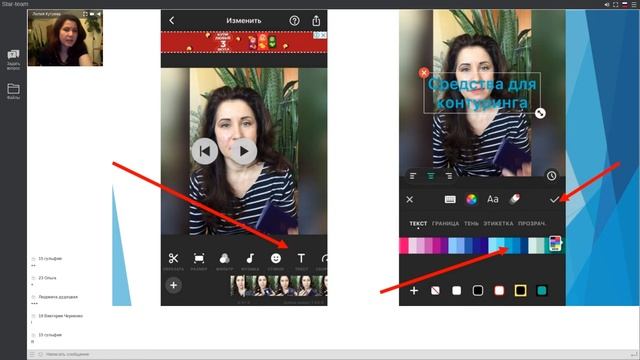Cancel text editing with the X icon
The height and width of the screenshot is (360, 640).
(x=410, y=200)
